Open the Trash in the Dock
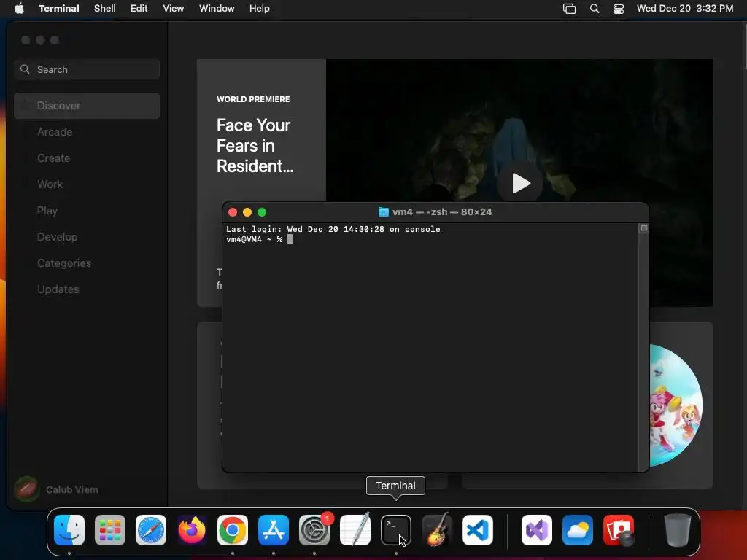This screenshot has height=560, width=747. click(678, 530)
